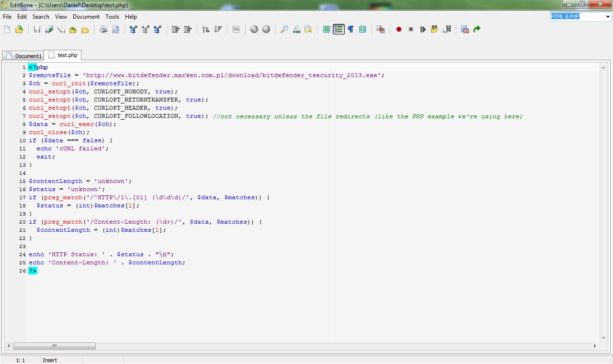Click the gray Stop macro square
The image size is (613, 364).
tap(411, 29)
